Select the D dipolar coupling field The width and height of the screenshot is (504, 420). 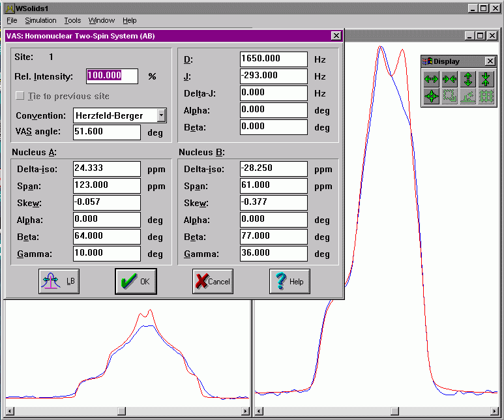(x=273, y=59)
